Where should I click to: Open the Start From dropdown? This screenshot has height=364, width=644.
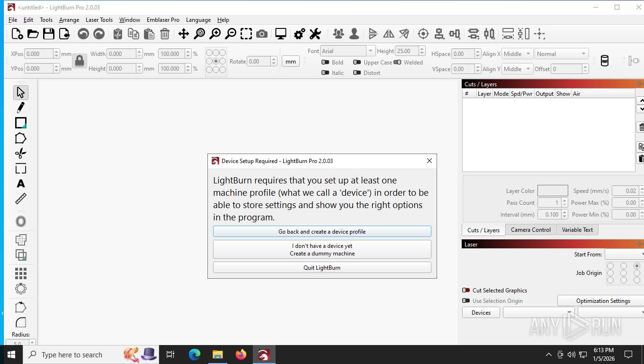[624, 255]
